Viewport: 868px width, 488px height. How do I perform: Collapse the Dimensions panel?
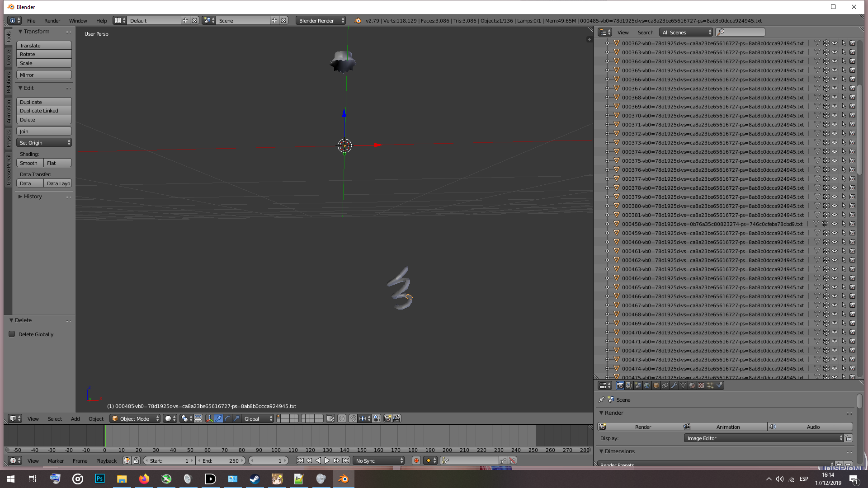(602, 451)
